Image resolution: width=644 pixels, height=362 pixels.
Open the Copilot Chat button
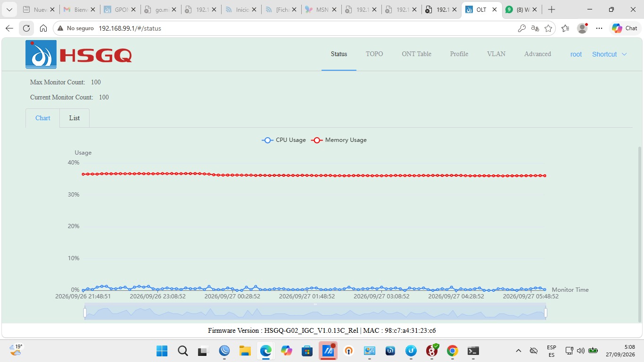(625, 28)
